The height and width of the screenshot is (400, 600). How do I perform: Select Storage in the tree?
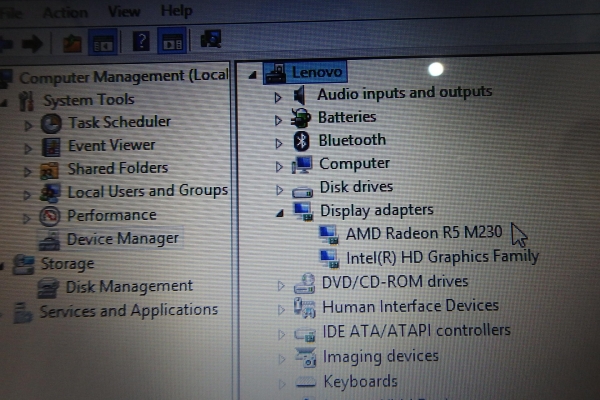[x=67, y=263]
